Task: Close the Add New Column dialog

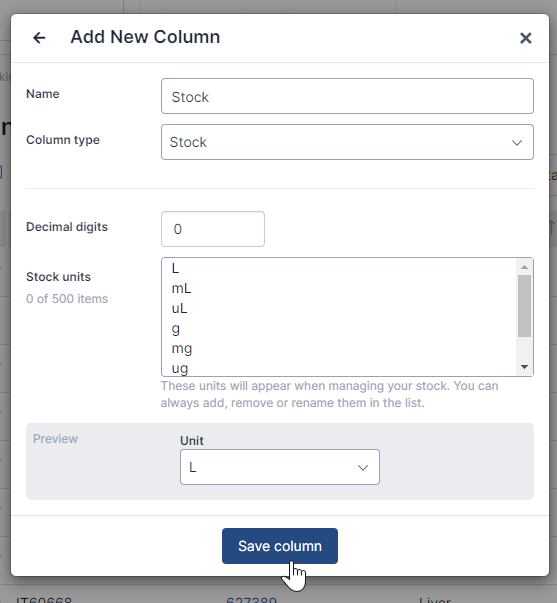Action: (x=525, y=38)
